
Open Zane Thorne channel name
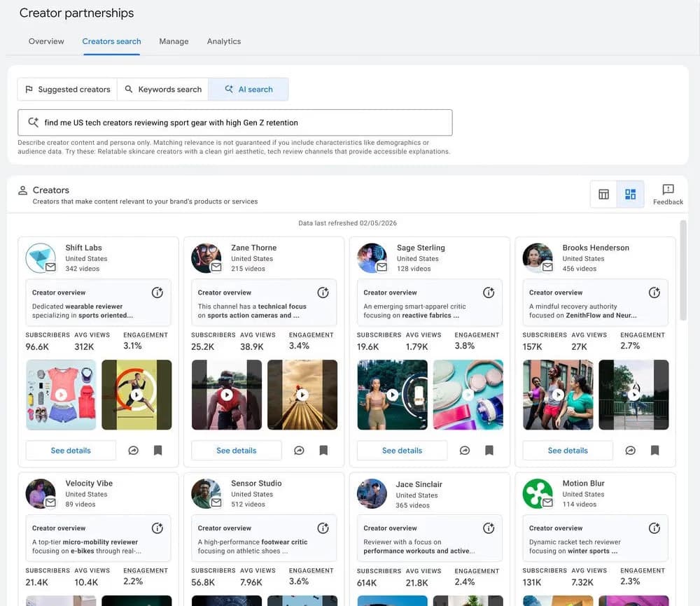tap(253, 248)
